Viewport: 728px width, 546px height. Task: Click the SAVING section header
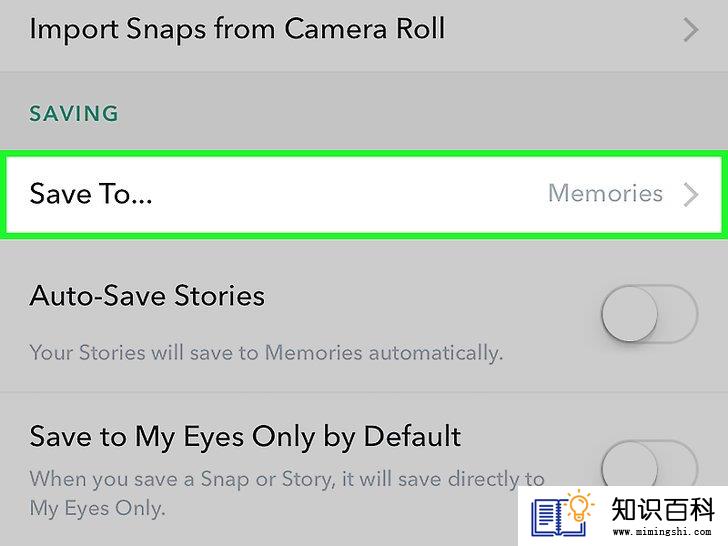coord(74,114)
